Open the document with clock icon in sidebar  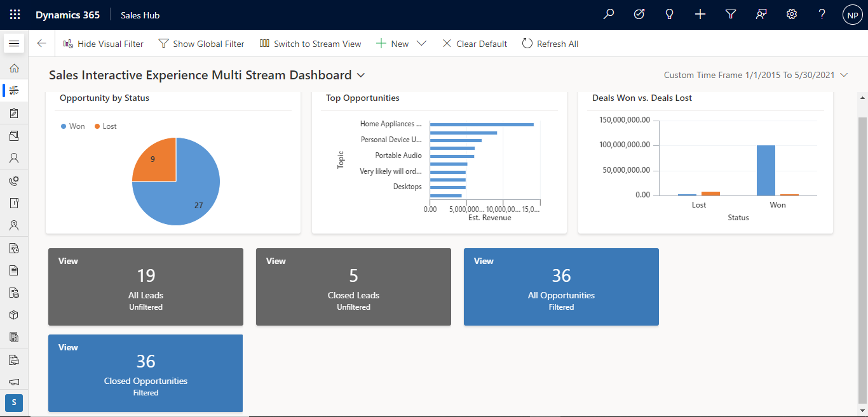14,248
